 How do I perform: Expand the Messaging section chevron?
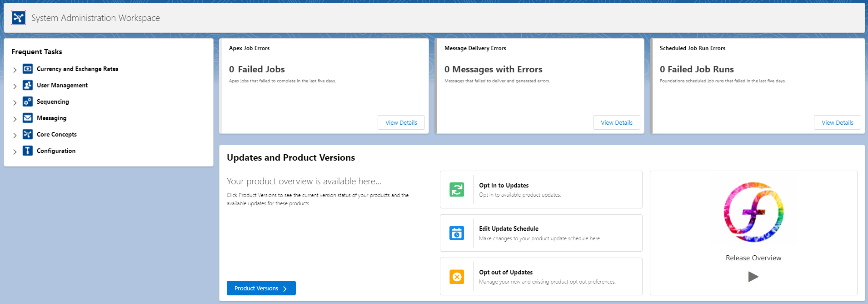[15, 119]
